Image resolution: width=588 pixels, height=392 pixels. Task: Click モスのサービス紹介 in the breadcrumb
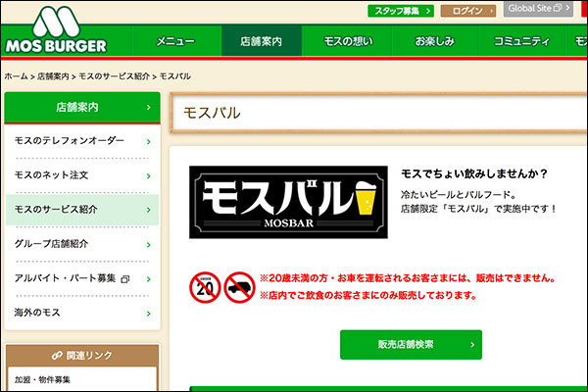115,76
